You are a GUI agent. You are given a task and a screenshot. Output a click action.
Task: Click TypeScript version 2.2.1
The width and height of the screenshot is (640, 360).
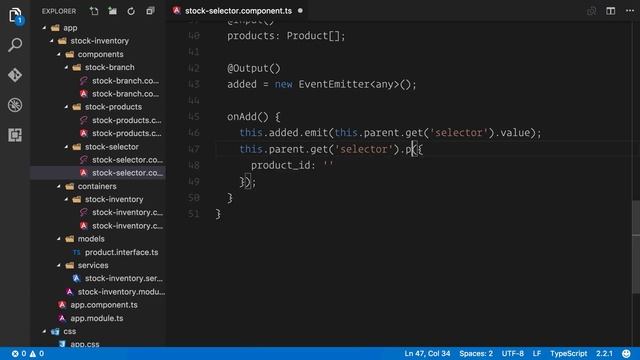tap(604, 353)
